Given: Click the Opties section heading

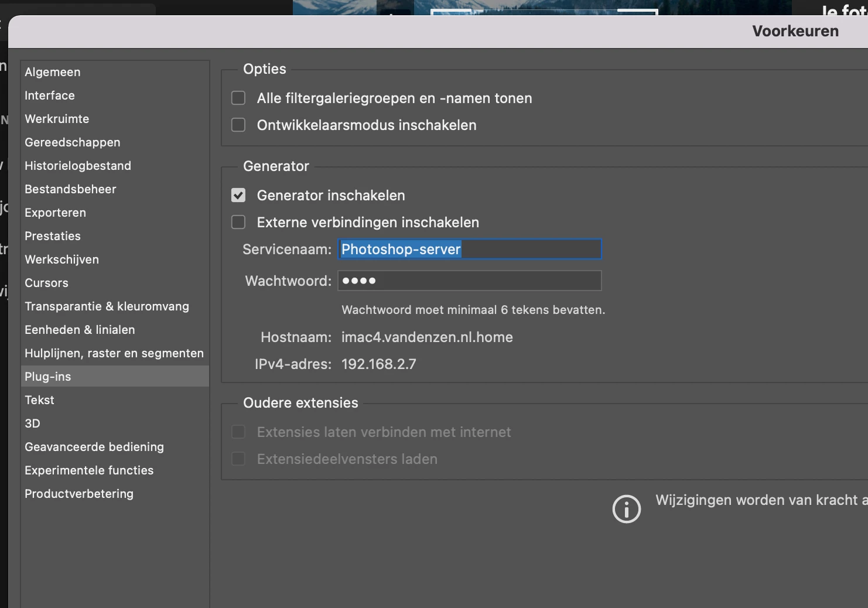Looking at the screenshot, I should 265,69.
